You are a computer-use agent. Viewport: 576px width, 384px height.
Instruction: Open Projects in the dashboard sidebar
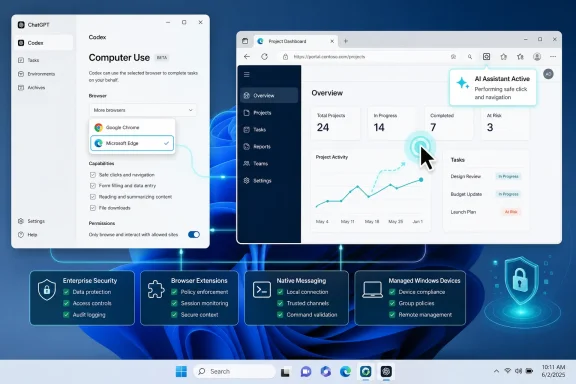click(x=269, y=113)
